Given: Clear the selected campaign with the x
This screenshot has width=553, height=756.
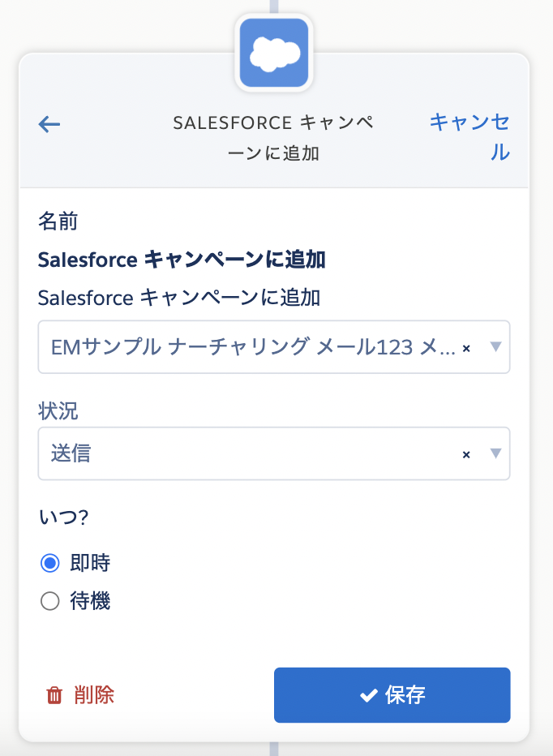Looking at the screenshot, I should pyautogui.click(x=466, y=348).
